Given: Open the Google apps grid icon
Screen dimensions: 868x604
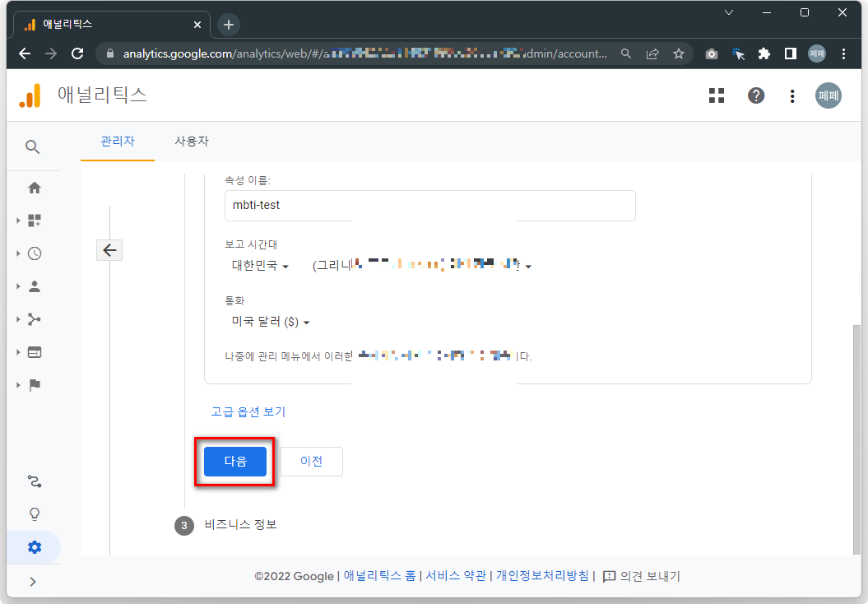Looking at the screenshot, I should 716,95.
